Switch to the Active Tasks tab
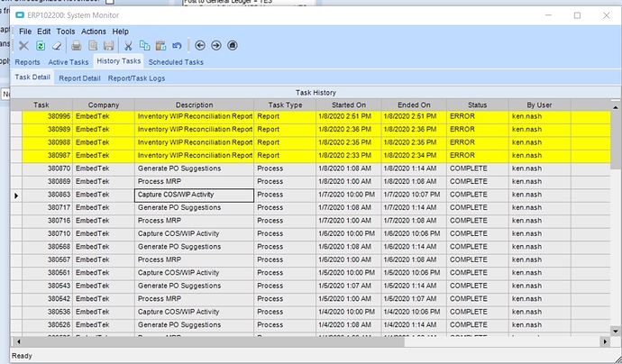 (69, 62)
